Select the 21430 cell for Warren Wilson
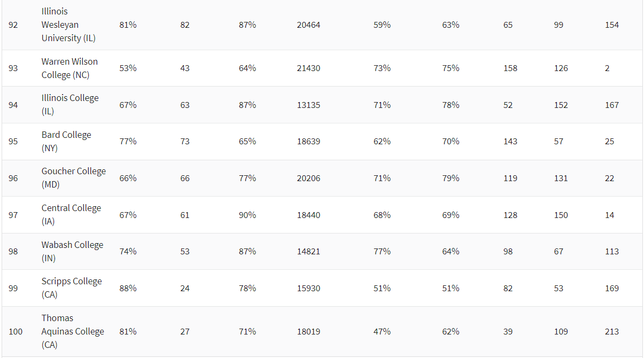This screenshot has height=358, width=644. coord(308,68)
